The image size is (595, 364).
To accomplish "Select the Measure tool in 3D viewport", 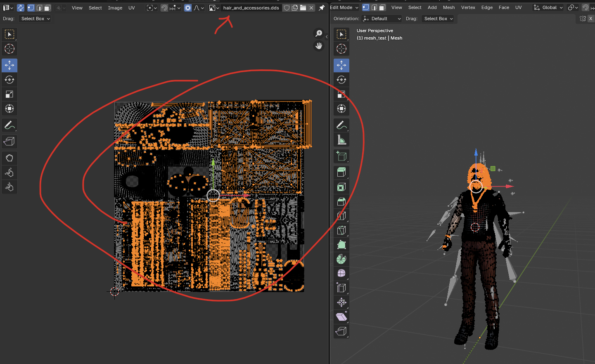I will pos(341,139).
